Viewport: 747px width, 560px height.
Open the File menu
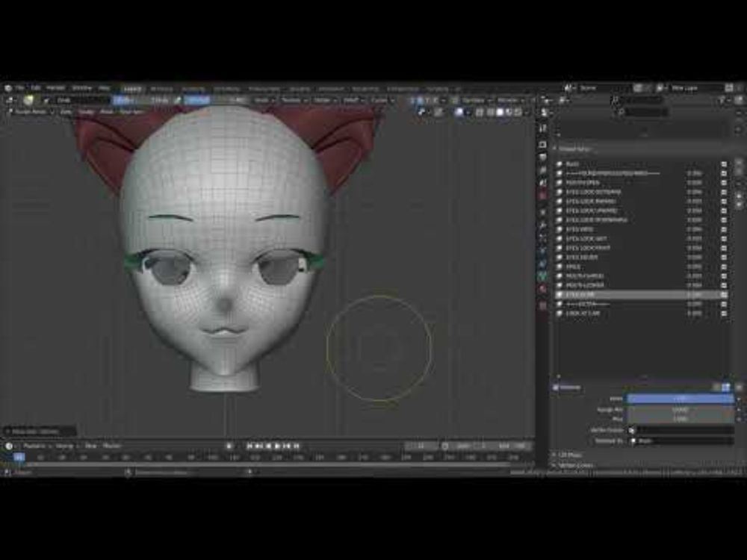tap(19, 88)
